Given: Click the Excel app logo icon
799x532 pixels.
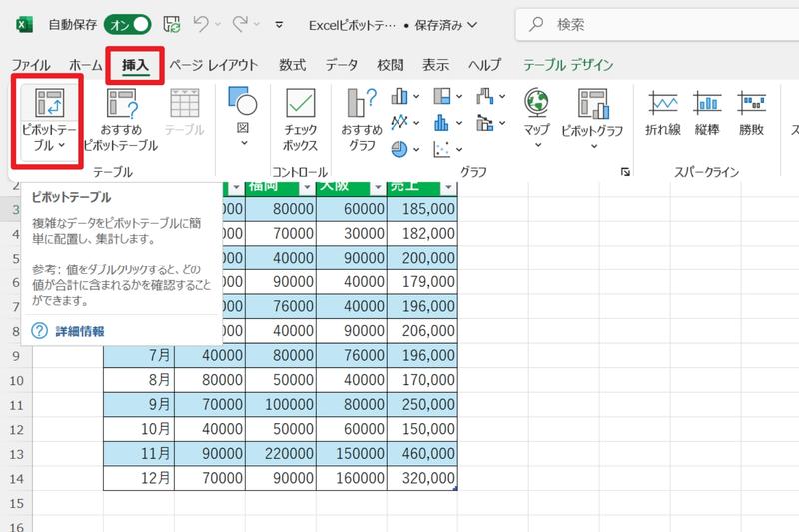Looking at the screenshot, I should tap(24, 24).
